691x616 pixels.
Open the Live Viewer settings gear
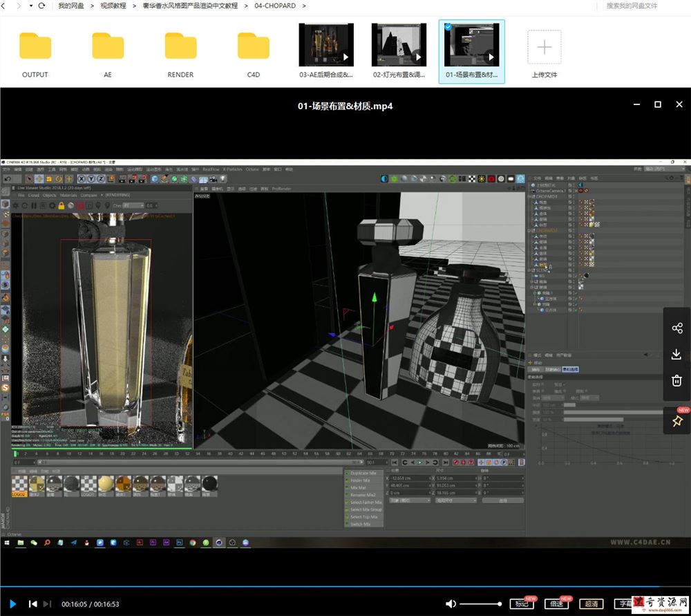(x=52, y=205)
